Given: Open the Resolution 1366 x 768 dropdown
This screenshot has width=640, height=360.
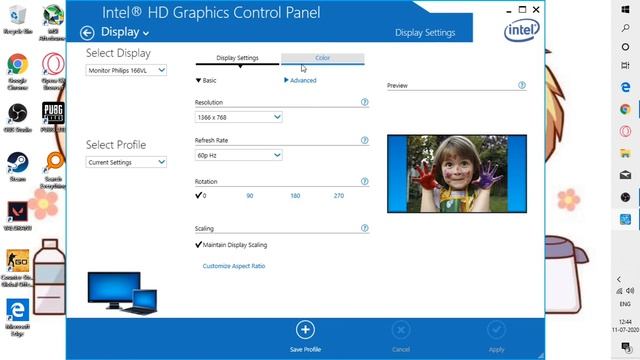Looking at the screenshot, I should 238,117.
